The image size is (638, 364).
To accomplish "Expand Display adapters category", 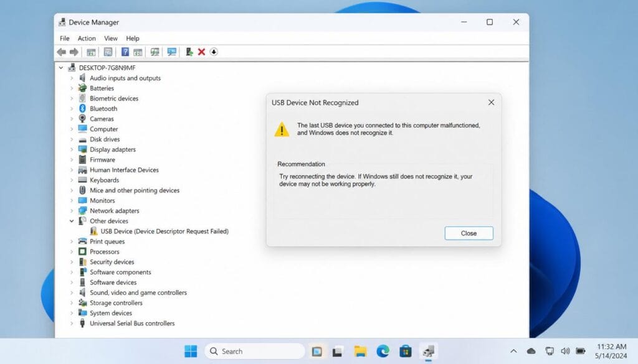I will point(72,149).
